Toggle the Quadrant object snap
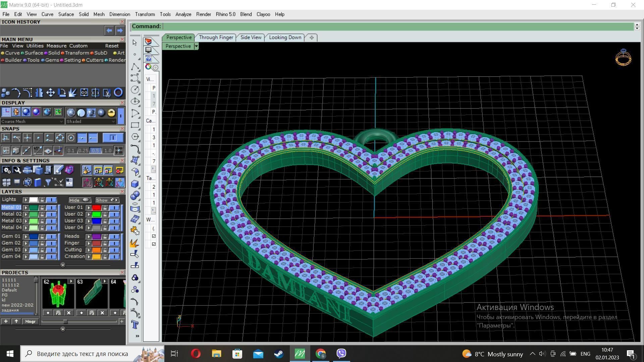 (x=60, y=138)
